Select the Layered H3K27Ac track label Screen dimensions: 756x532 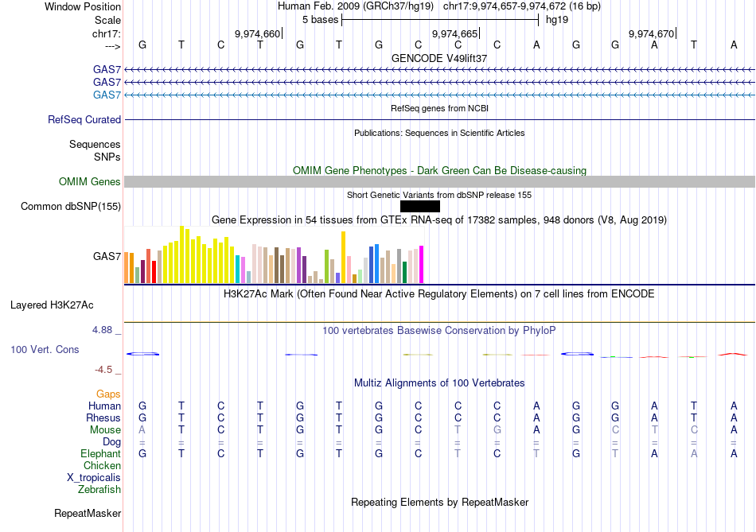click(x=52, y=305)
